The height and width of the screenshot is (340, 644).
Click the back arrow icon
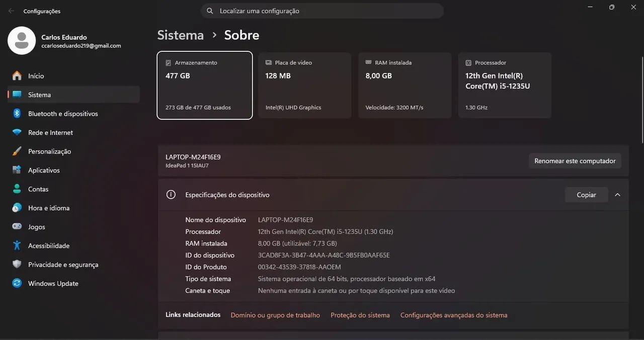(x=11, y=11)
